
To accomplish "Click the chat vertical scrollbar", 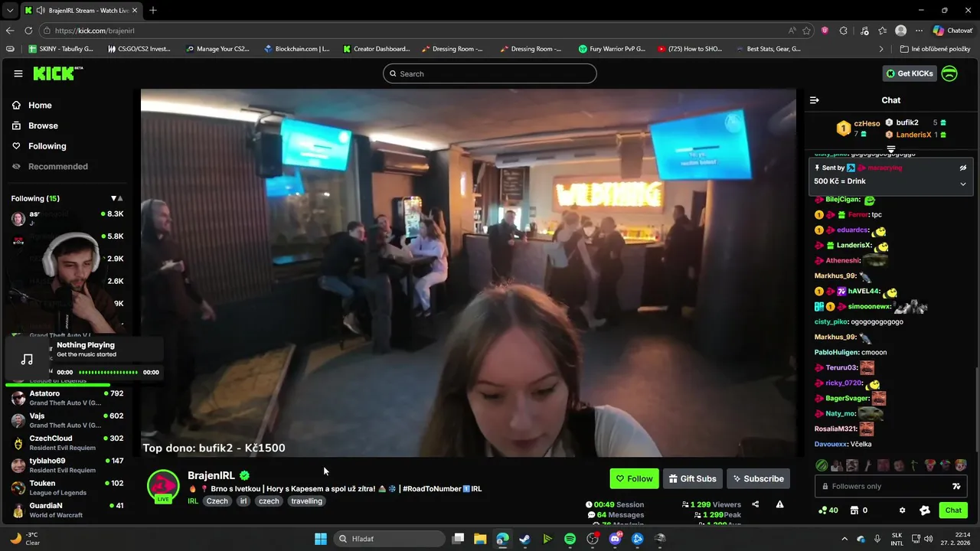I will click(x=976, y=409).
